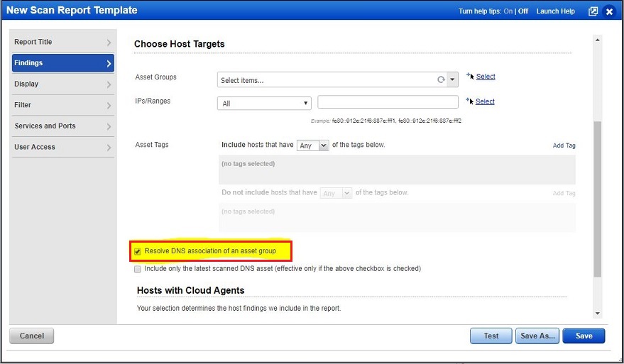Click the pop-out window icon in title bar
The height and width of the screenshot is (364, 624).
point(593,11)
